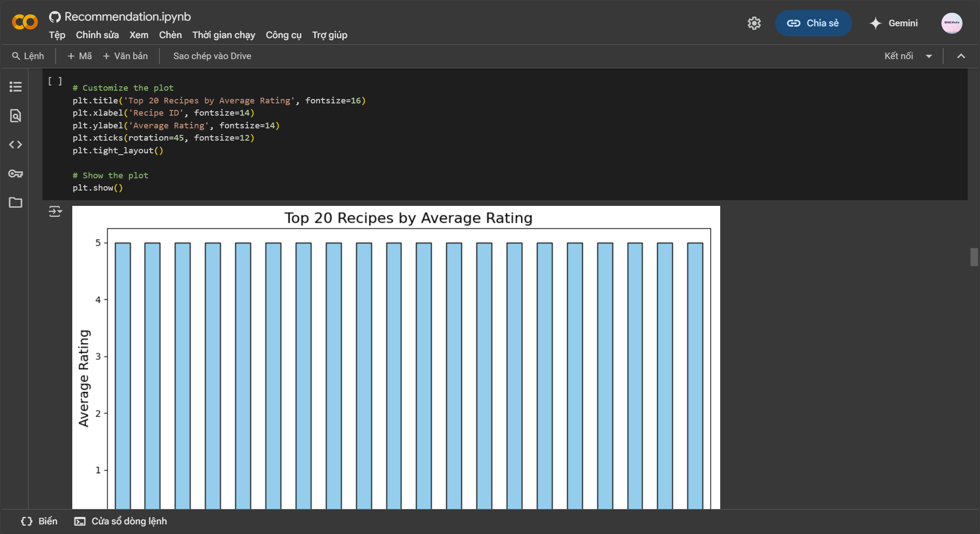
Task: Open the find and replace sidebar icon
Action: point(16,116)
